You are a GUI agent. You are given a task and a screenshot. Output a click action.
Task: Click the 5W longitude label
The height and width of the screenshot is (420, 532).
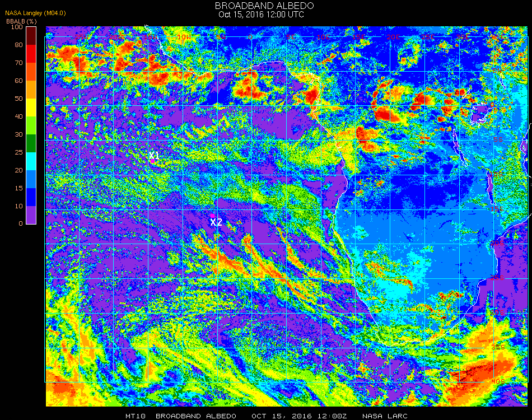click(x=221, y=37)
